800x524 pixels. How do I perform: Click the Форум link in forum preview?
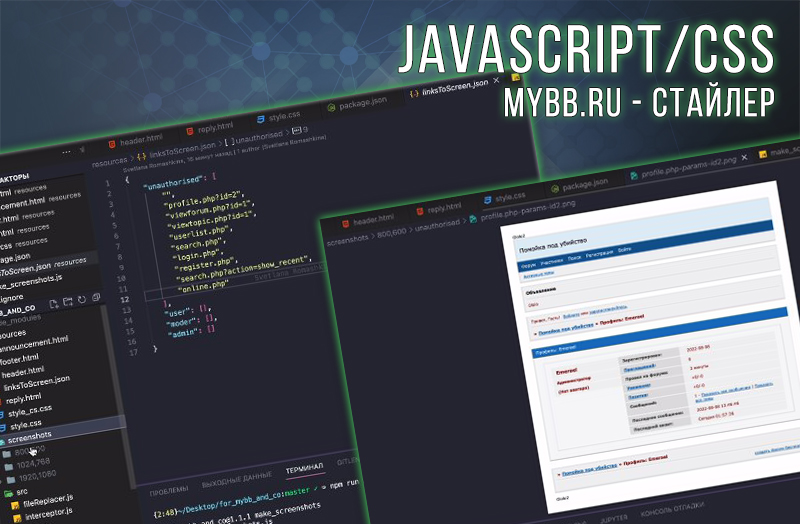pos(527,266)
